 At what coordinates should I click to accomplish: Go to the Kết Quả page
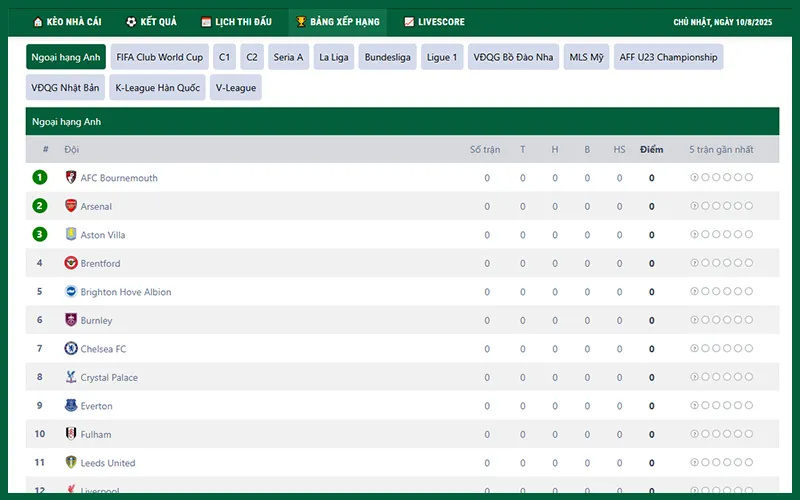(x=151, y=21)
